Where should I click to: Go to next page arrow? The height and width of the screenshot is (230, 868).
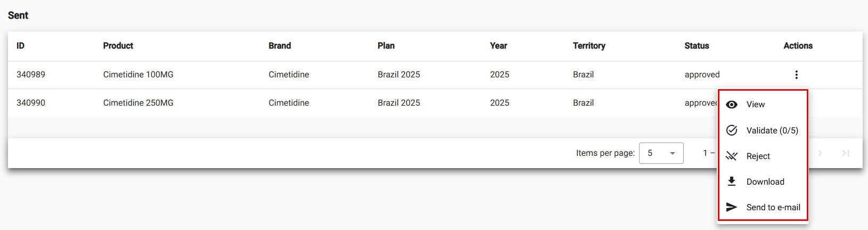(820, 153)
